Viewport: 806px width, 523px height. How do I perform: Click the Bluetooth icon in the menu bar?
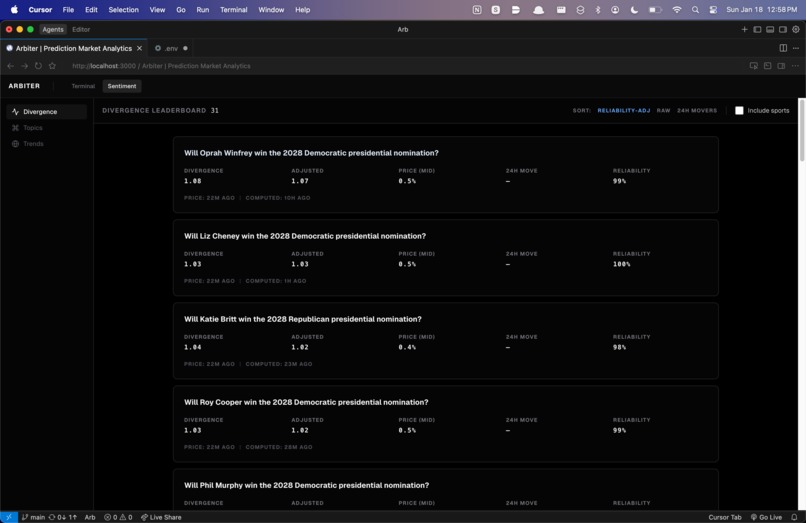598,10
